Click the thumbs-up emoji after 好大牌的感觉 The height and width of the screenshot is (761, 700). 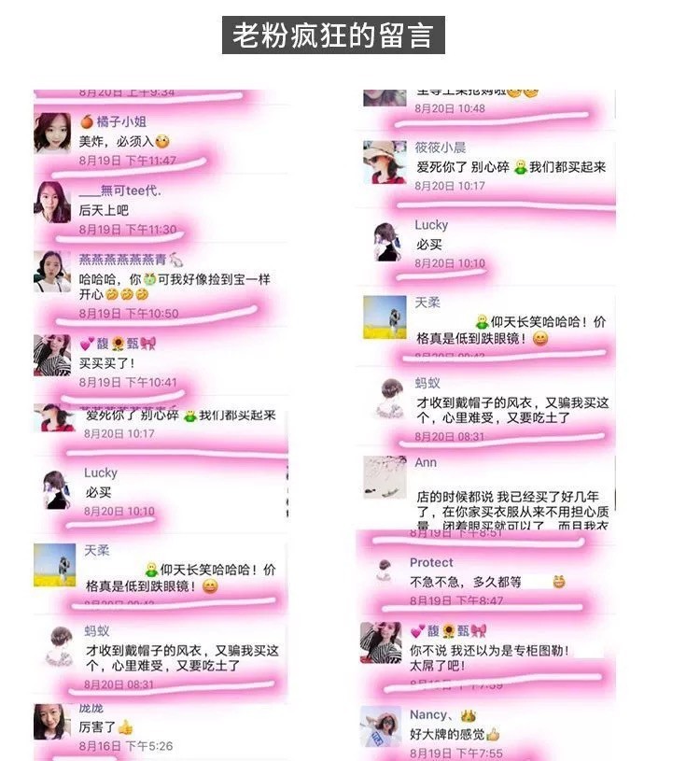point(493,734)
